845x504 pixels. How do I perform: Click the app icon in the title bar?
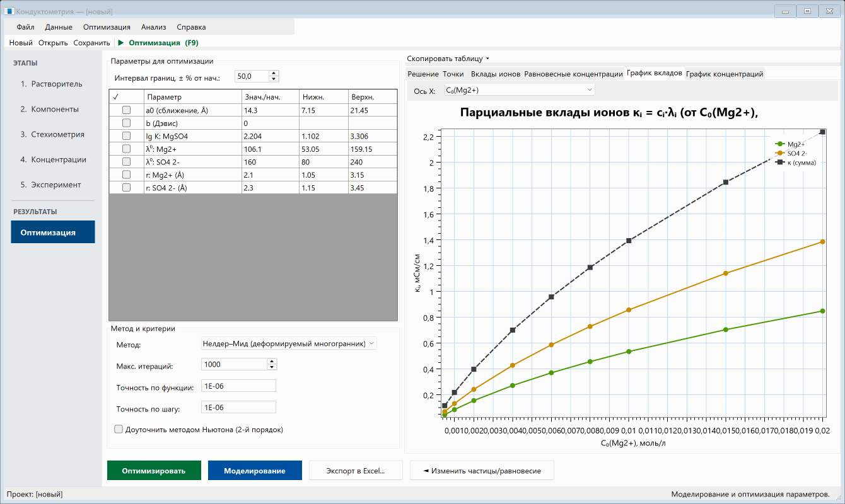(x=9, y=11)
